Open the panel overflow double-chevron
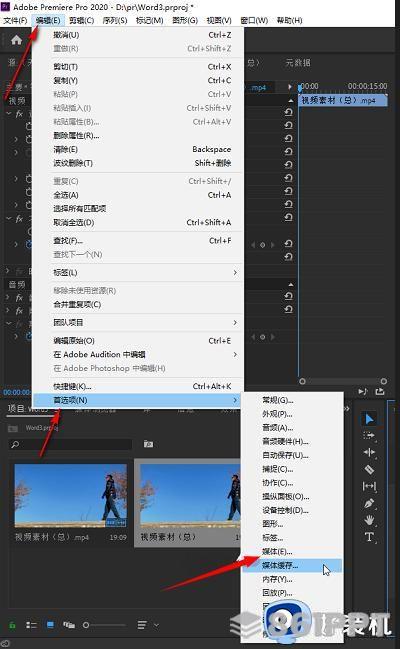The height and width of the screenshot is (649, 400). tap(347, 409)
